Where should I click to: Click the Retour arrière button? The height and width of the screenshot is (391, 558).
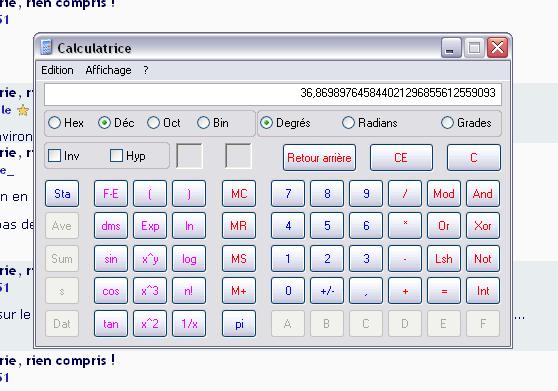click(319, 158)
